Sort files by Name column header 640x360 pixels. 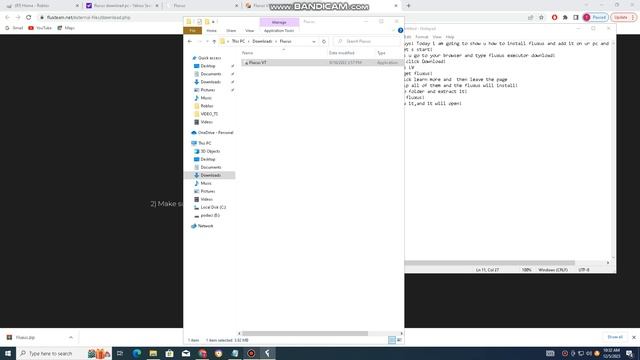pos(247,53)
